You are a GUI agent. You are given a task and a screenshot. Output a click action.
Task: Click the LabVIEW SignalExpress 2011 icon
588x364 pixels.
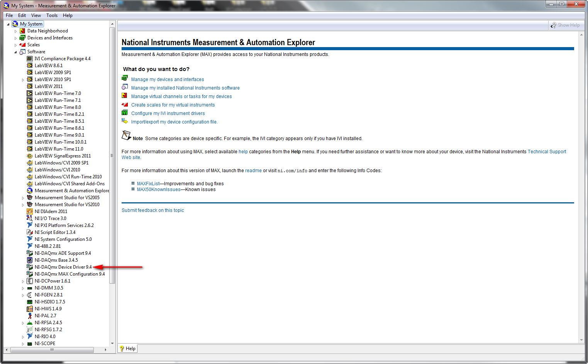30,156
